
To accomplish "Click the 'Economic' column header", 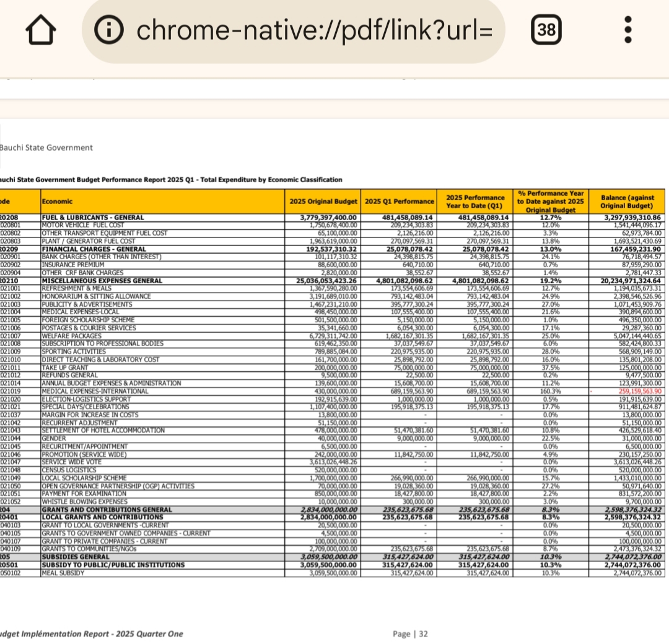I will pos(57,201).
